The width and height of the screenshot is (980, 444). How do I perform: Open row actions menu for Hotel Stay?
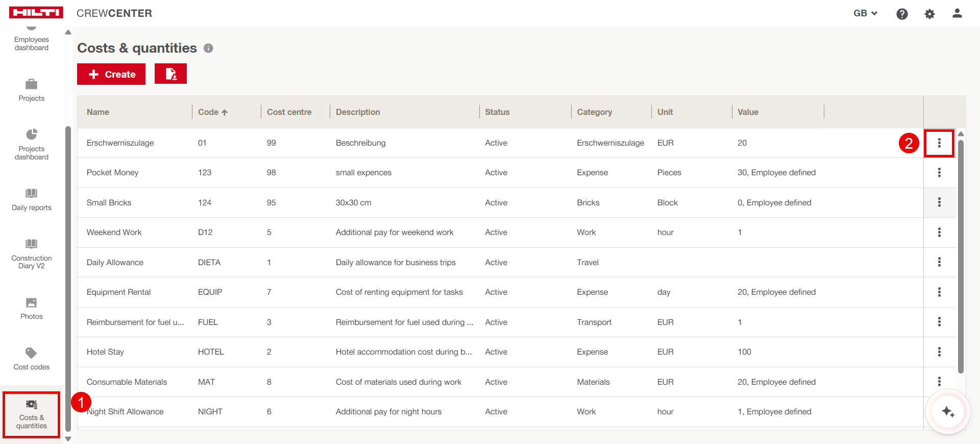[939, 352]
